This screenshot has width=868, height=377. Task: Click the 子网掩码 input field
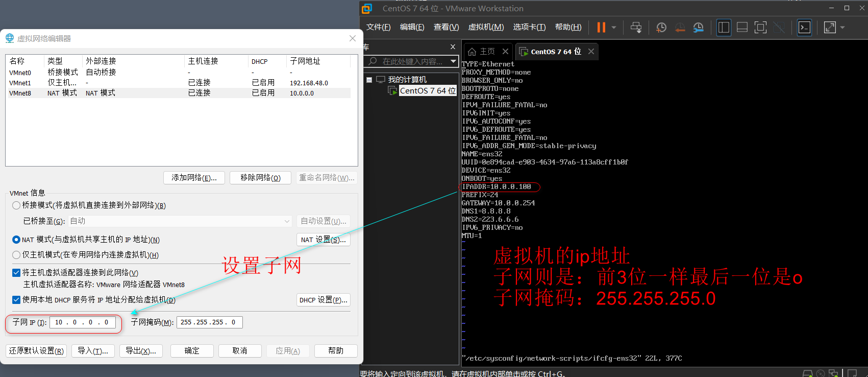click(209, 322)
